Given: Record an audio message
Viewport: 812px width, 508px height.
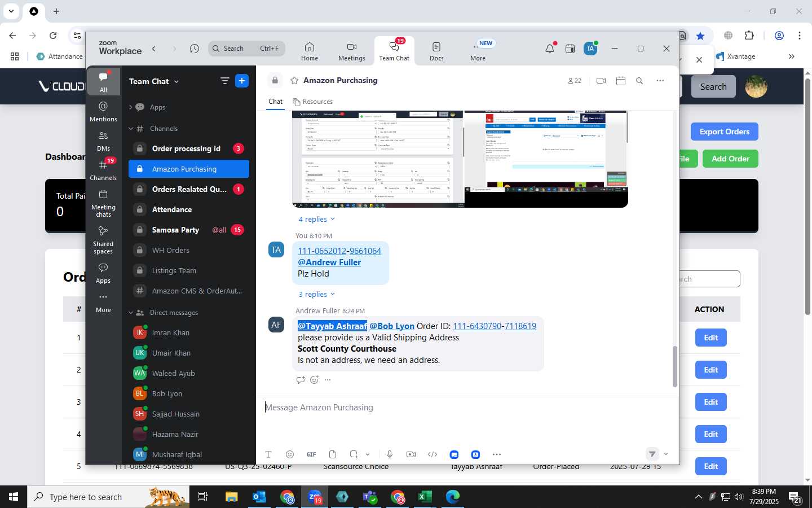Looking at the screenshot, I should click(x=390, y=454).
